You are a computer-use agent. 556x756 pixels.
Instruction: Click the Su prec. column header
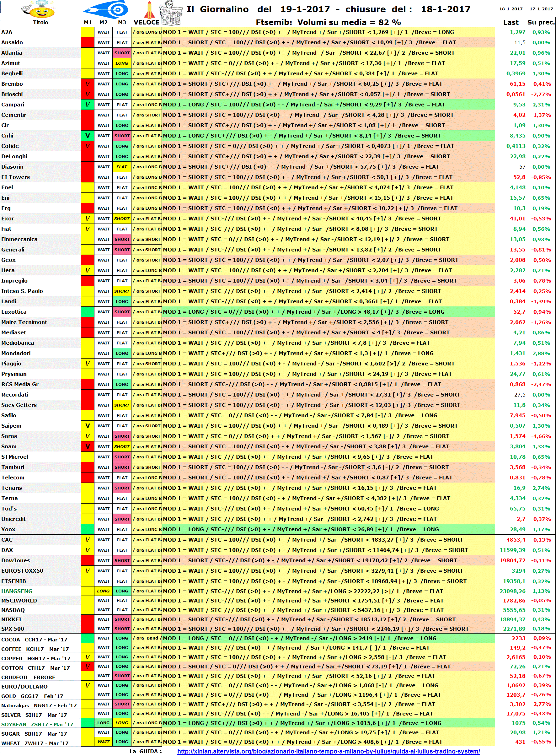[x=541, y=22]
